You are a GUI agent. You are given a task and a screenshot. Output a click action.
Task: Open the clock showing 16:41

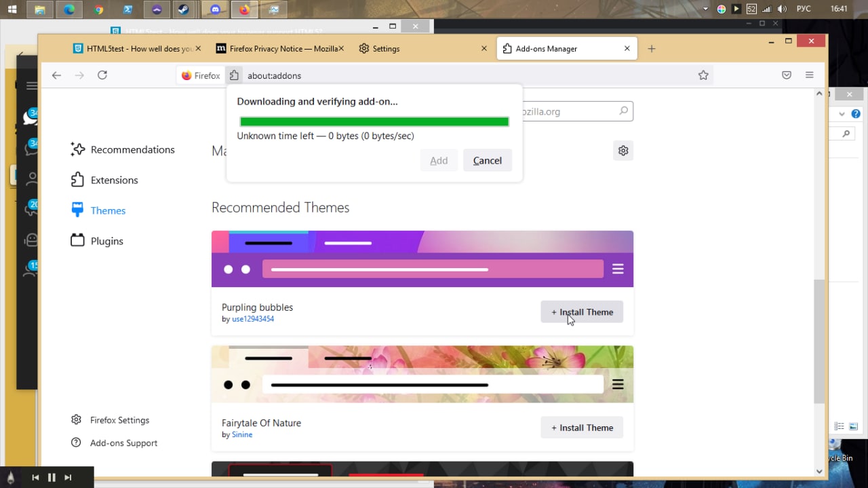coord(839,10)
